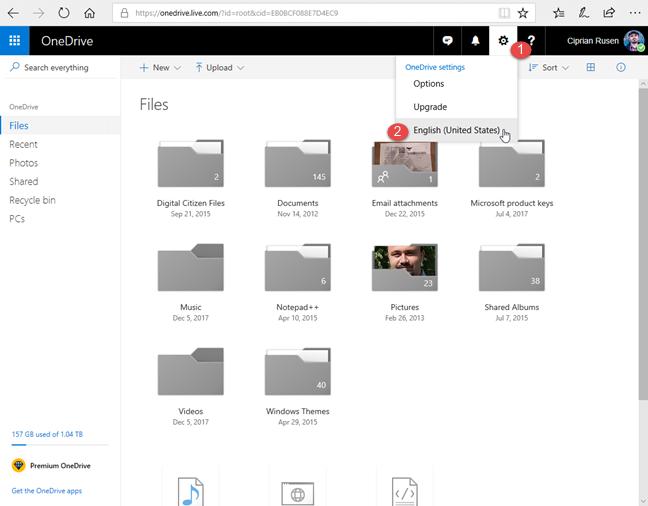This screenshot has width=648, height=506.
Task: Switch view with the tiles grid icon
Action: (591, 67)
